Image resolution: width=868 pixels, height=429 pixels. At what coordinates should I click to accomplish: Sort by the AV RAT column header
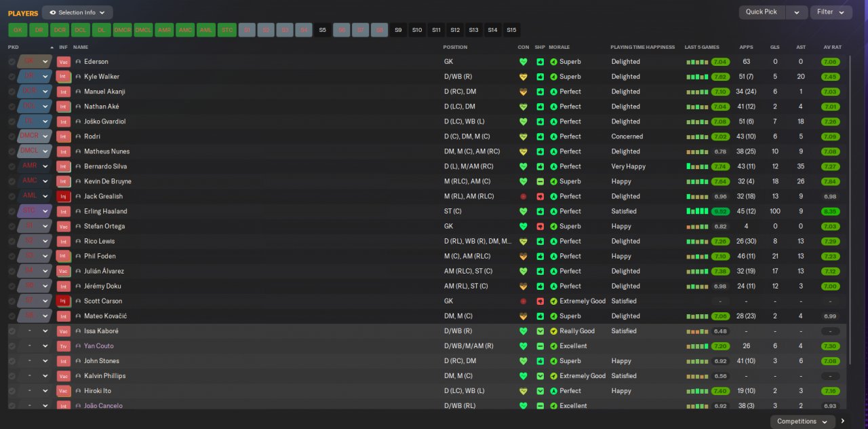pyautogui.click(x=832, y=48)
